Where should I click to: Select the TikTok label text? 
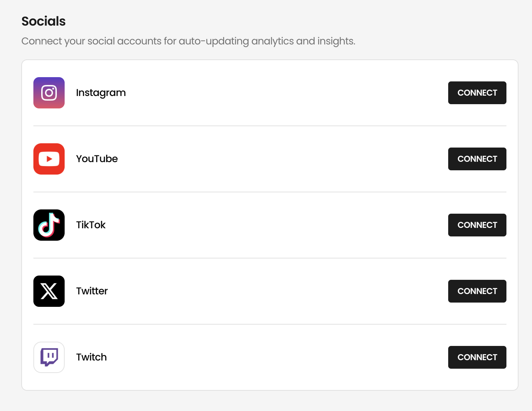point(91,225)
